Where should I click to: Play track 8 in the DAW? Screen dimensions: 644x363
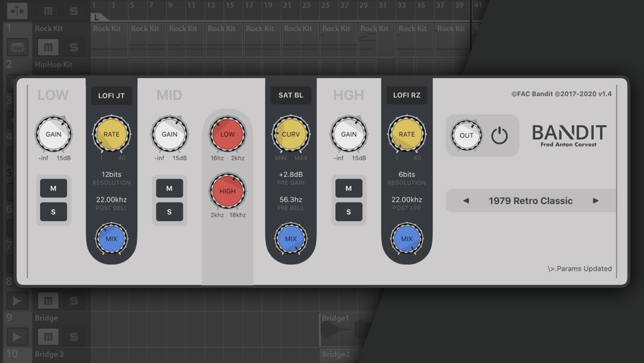(17, 300)
